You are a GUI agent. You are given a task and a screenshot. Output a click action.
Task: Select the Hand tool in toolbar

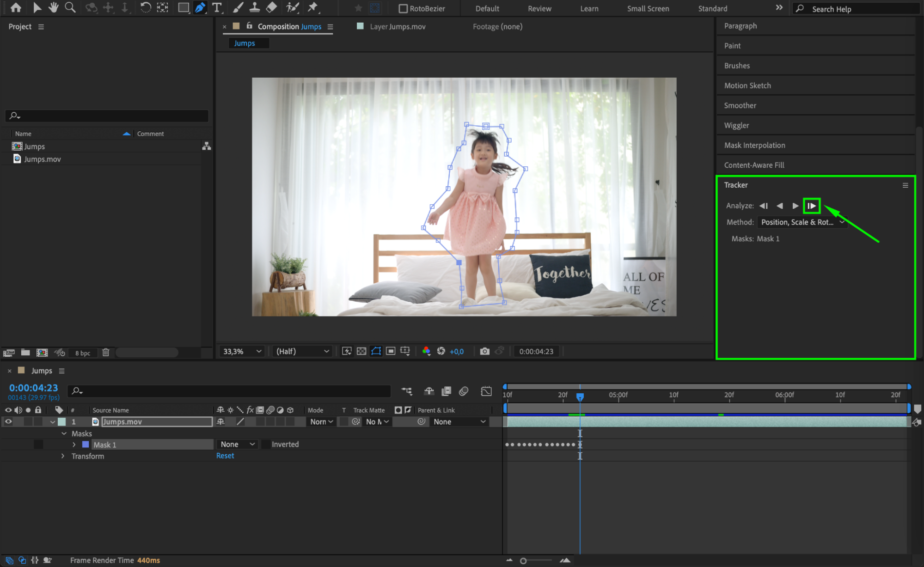click(x=54, y=7)
